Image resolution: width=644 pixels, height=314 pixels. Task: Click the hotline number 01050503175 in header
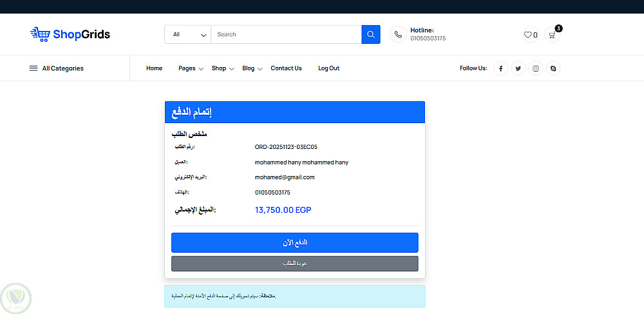coord(428,39)
